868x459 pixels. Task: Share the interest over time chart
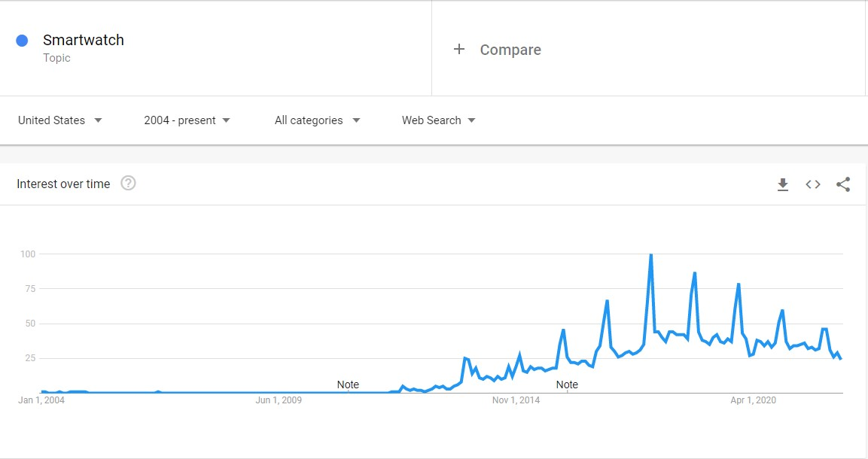point(843,184)
